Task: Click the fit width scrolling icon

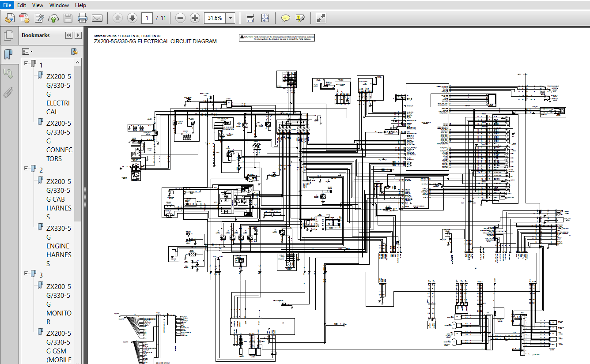Action: [x=250, y=18]
